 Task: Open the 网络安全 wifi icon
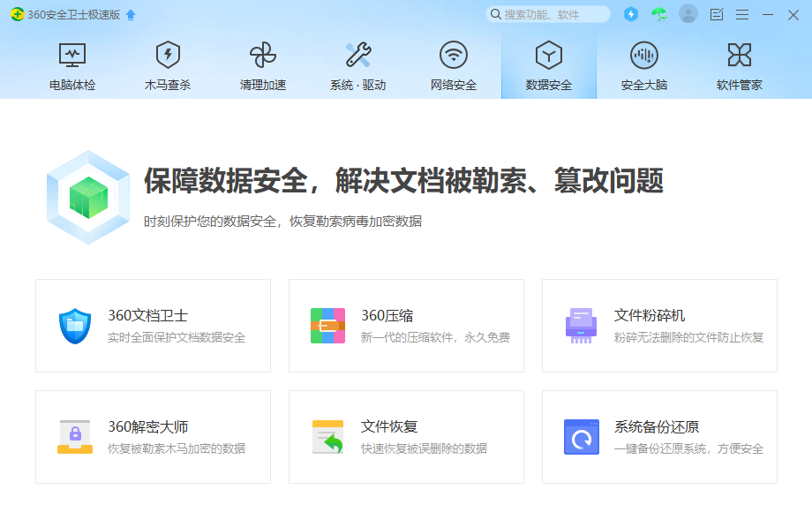tap(454, 55)
